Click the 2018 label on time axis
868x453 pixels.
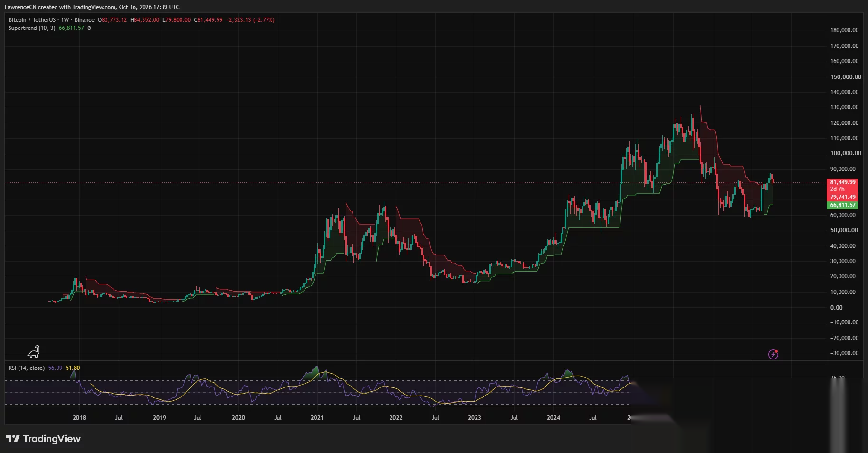coord(79,418)
